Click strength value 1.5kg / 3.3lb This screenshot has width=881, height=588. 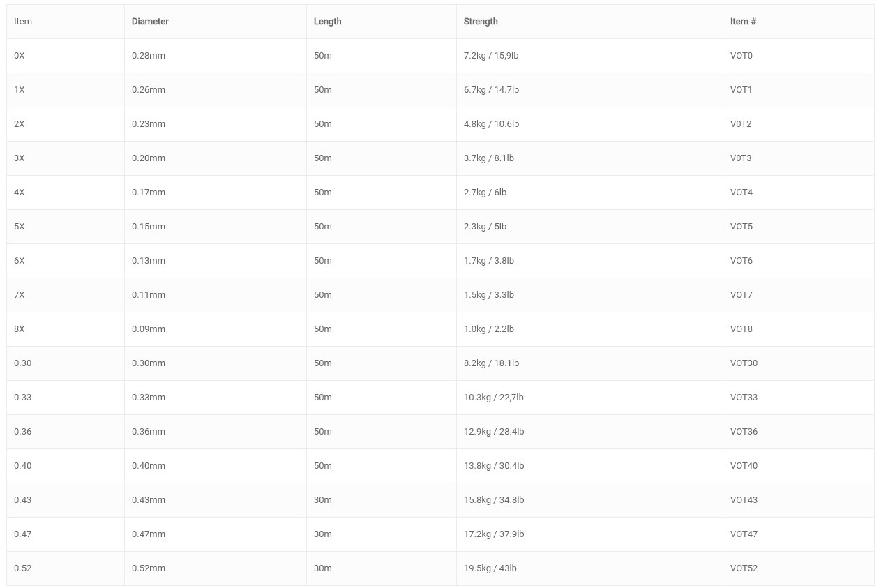(489, 295)
